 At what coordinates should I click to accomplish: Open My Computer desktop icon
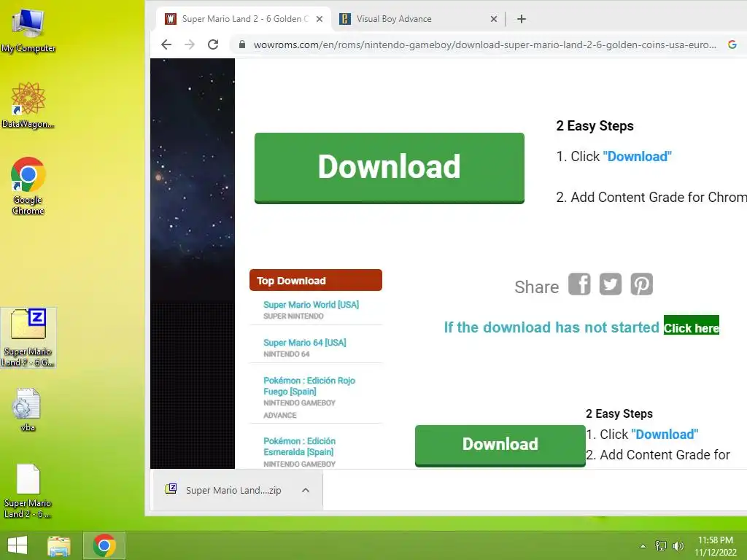[28, 31]
